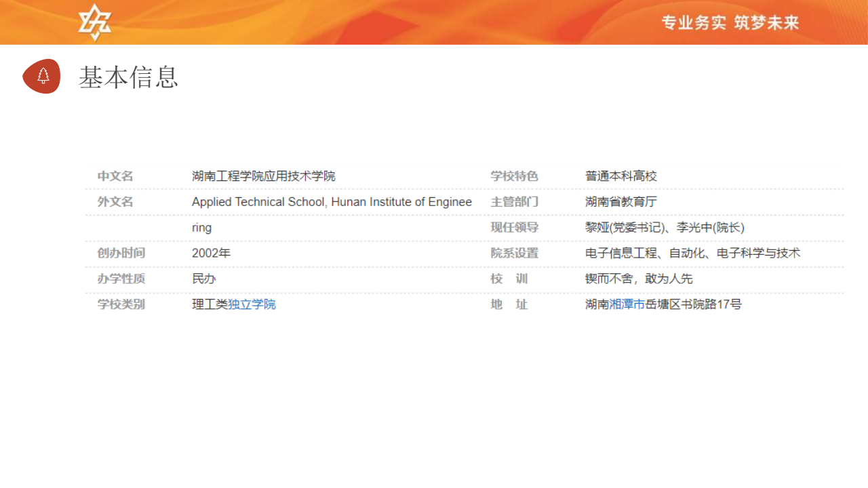Click the Applied Technical School English name
This screenshot has width=868, height=488.
coord(332,202)
